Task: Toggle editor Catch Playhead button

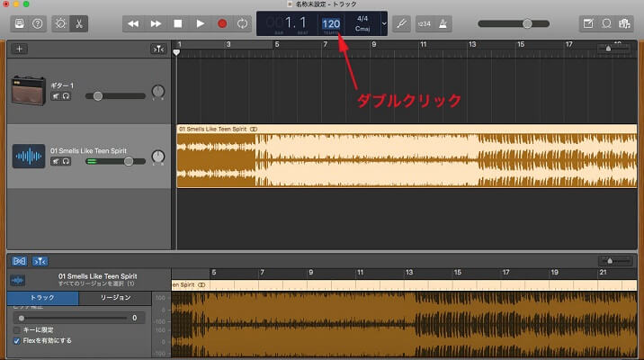Action: [40, 261]
